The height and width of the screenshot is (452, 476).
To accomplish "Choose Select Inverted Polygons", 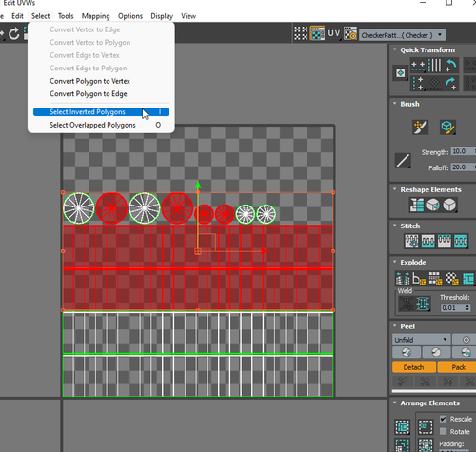I will (101, 112).
